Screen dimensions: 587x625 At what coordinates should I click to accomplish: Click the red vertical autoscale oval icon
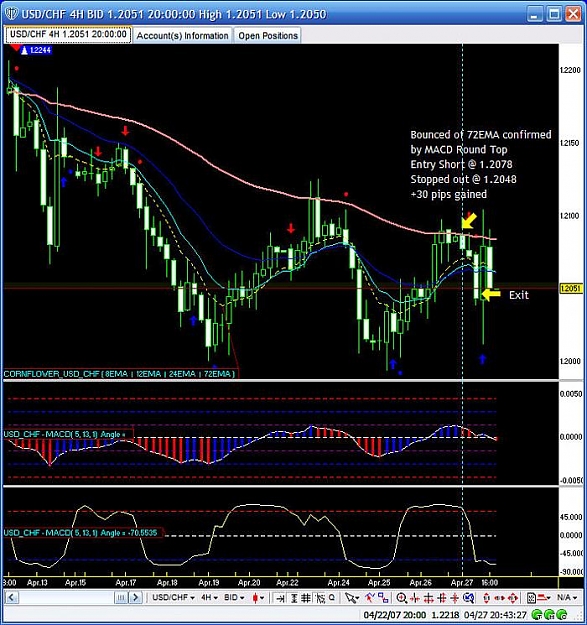(487, 598)
